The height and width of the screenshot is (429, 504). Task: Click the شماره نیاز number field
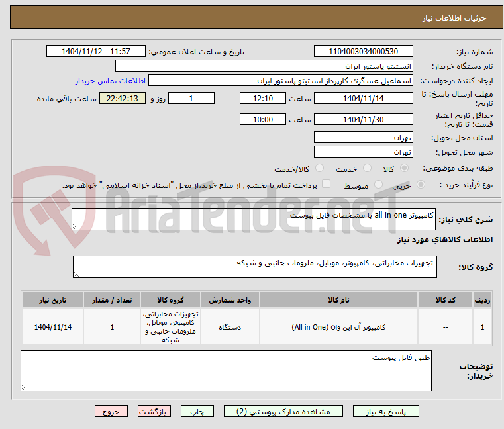(363, 51)
